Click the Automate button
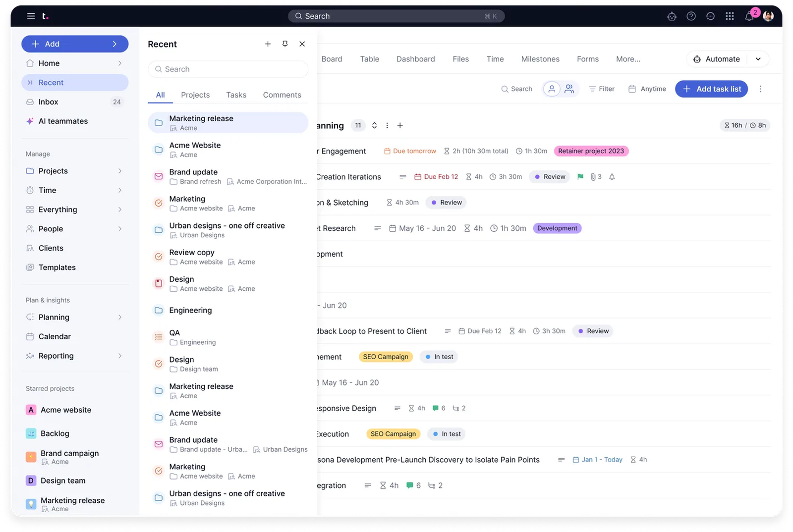The width and height of the screenshot is (793, 532). point(717,59)
